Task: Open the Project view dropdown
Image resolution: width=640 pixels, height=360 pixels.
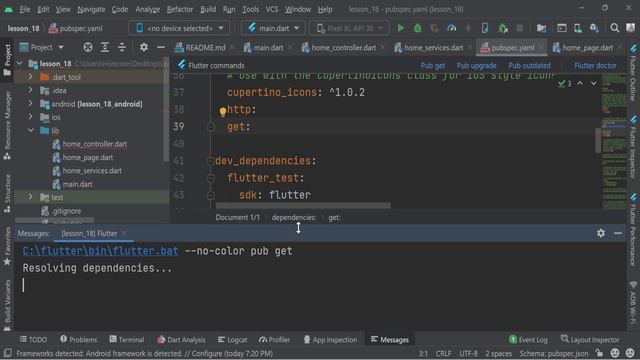Action: [42, 47]
